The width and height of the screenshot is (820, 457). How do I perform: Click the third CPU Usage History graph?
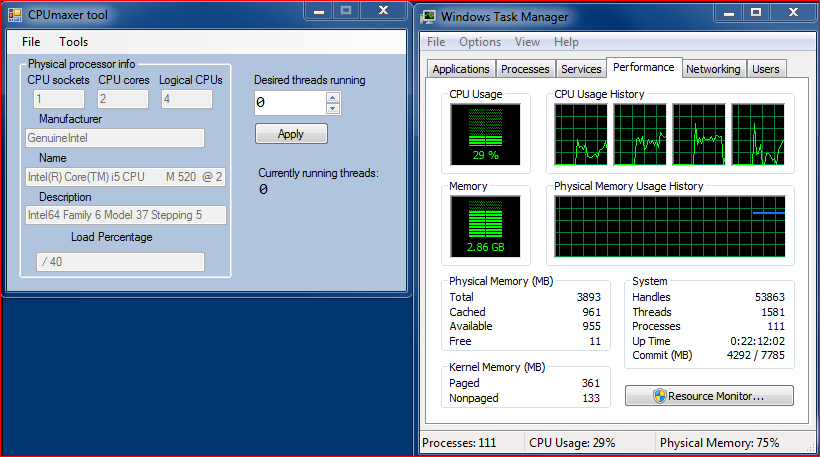click(x=699, y=134)
